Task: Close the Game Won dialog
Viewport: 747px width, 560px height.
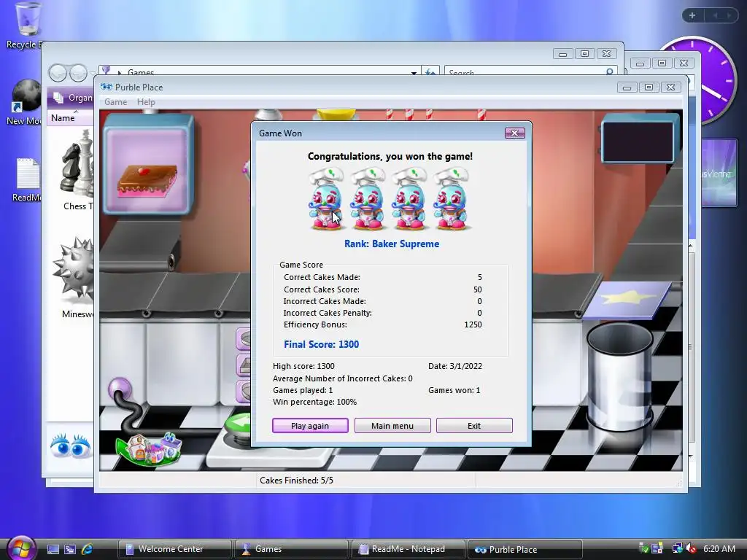Action: pyautogui.click(x=514, y=133)
